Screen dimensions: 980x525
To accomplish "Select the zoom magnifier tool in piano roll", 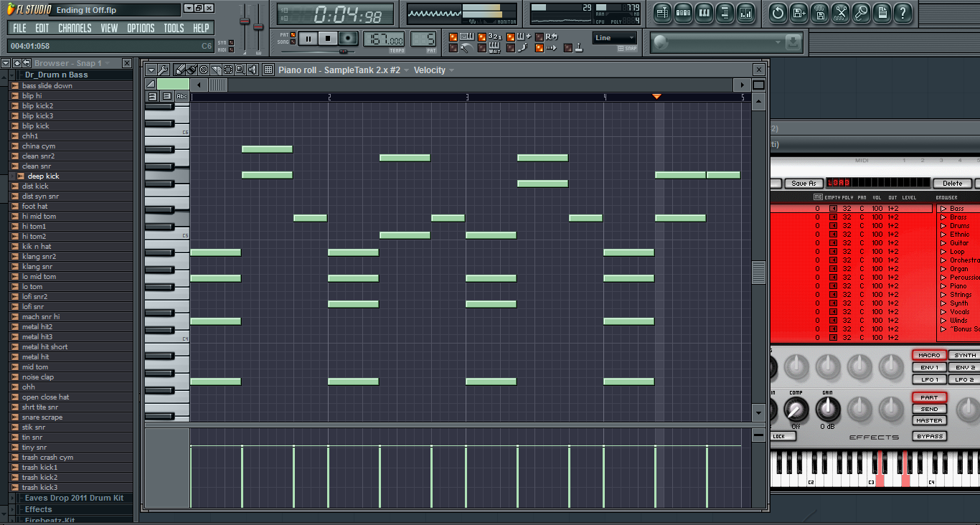I will 240,70.
